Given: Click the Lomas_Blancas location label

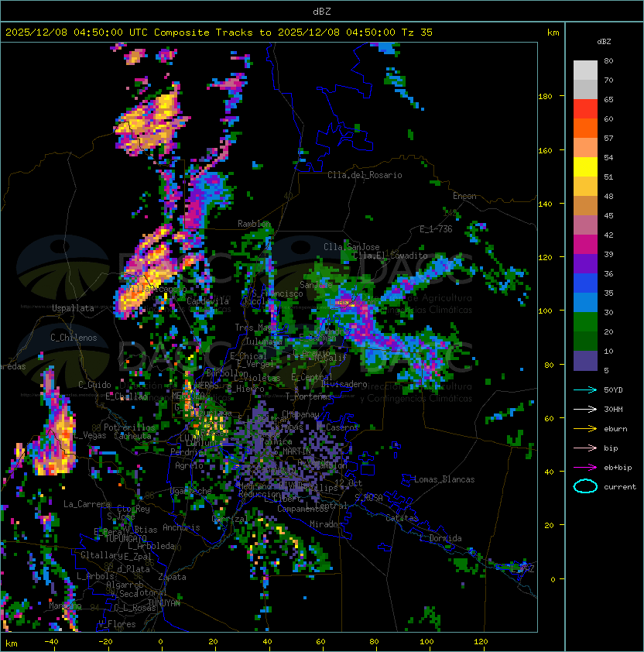Looking at the screenshot, I should [x=444, y=479].
